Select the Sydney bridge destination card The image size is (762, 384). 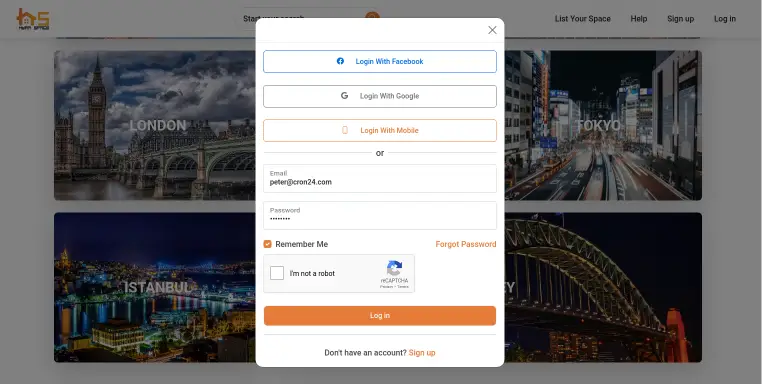[x=603, y=287]
